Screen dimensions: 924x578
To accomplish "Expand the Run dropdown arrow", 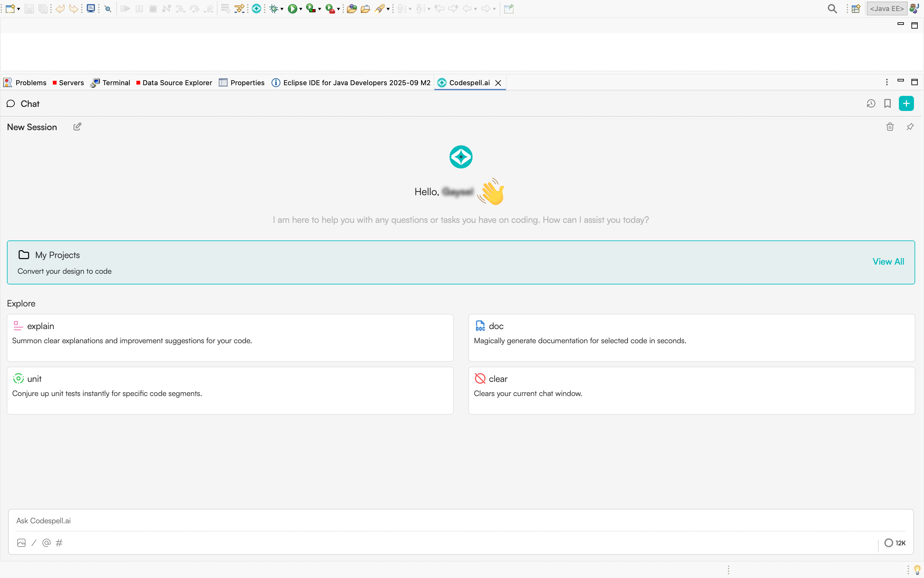I will click(301, 9).
